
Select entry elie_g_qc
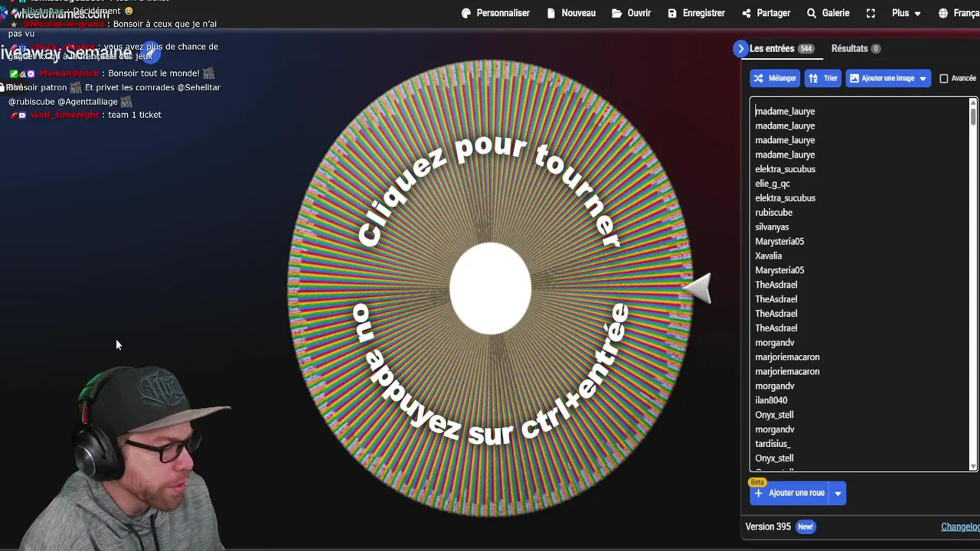point(772,184)
